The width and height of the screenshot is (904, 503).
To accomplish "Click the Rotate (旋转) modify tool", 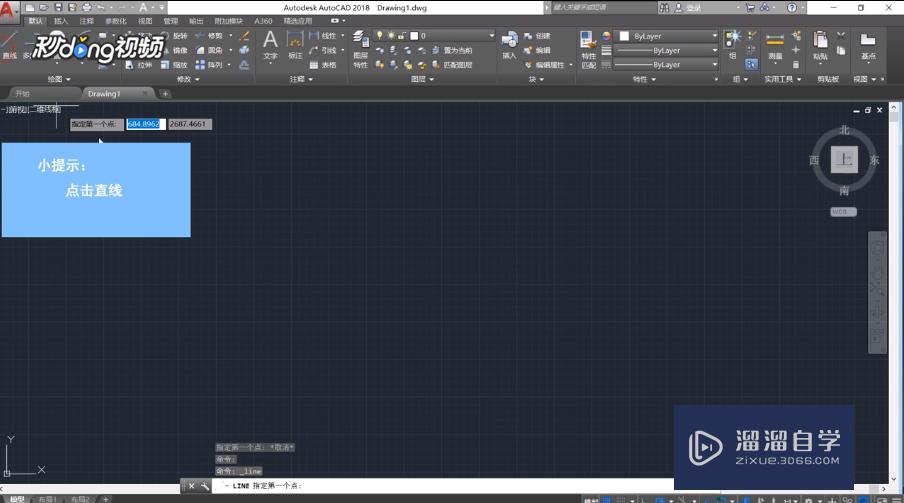I will click(x=175, y=36).
